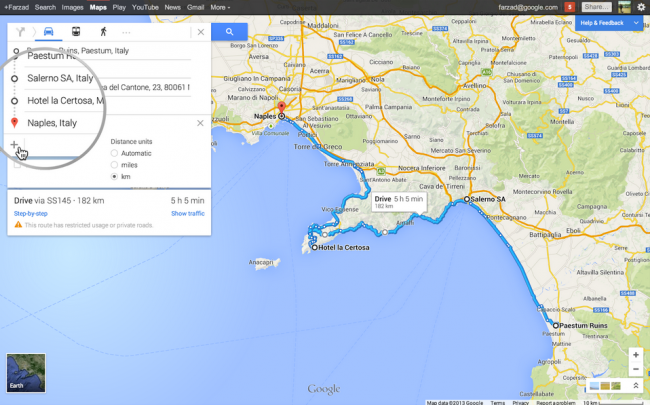Click the Anacapri island label
Screen dimensions: 650x405
point(261,262)
